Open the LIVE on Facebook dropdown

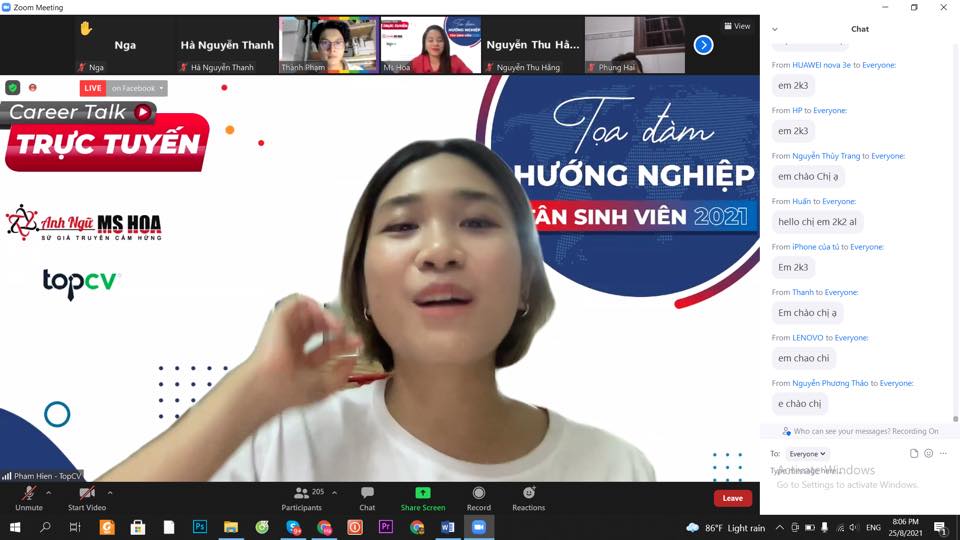[137, 88]
